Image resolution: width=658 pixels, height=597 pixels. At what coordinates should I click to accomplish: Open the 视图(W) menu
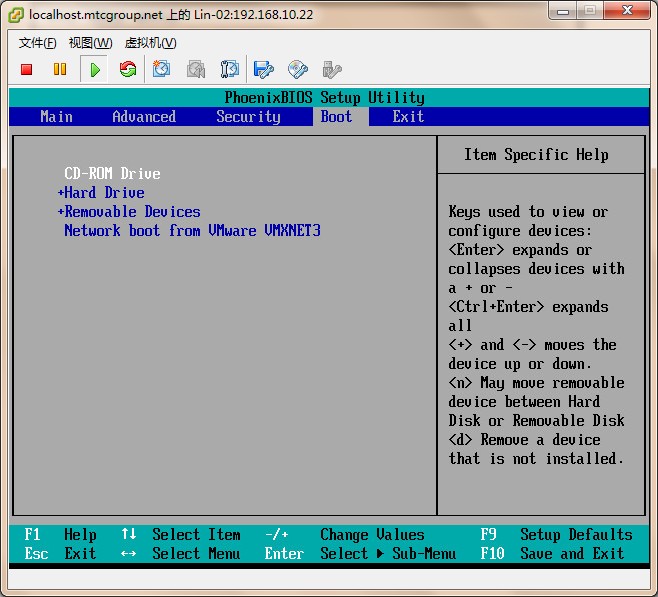click(x=90, y=43)
